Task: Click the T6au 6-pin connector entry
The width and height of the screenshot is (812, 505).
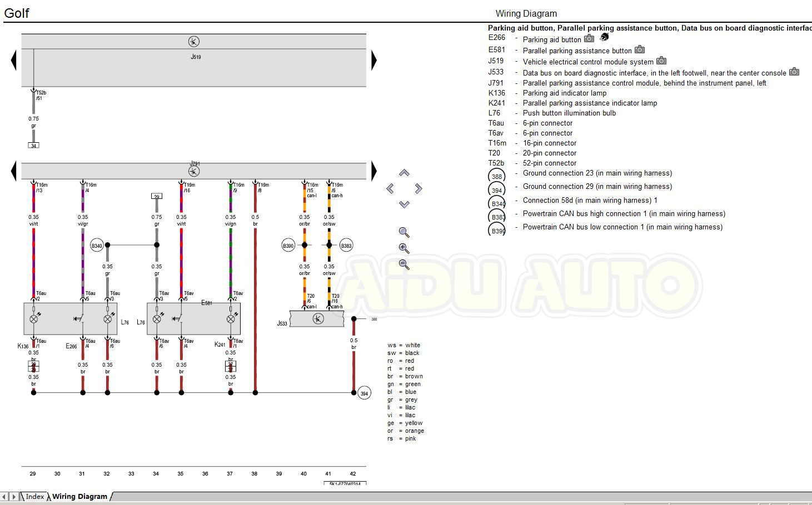Action: [x=530, y=123]
